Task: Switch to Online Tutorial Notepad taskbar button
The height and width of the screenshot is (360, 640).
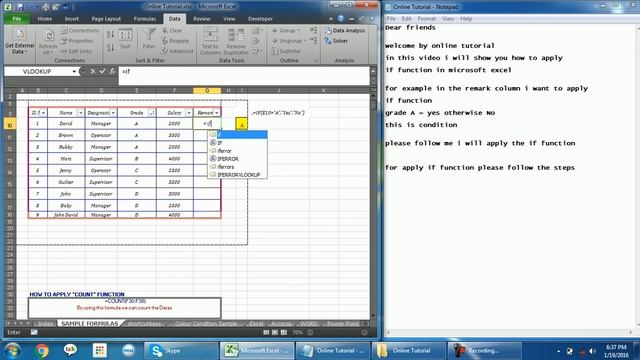Action: [333, 350]
